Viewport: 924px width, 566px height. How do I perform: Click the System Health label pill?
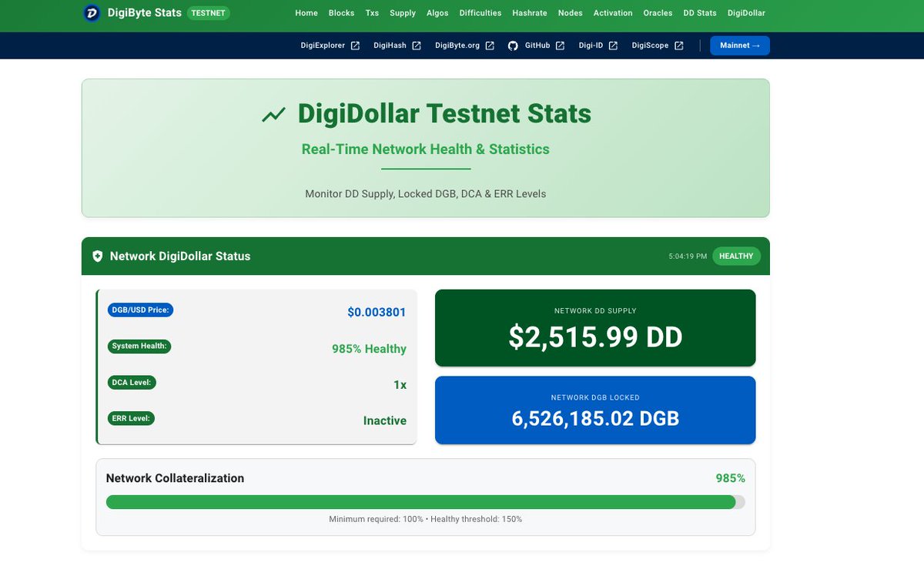point(139,347)
